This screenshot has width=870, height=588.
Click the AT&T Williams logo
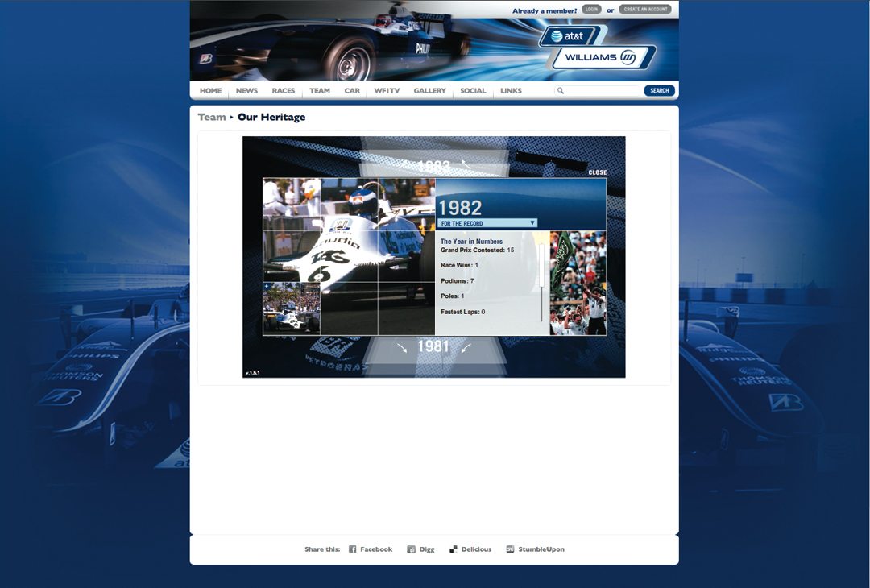click(597, 48)
